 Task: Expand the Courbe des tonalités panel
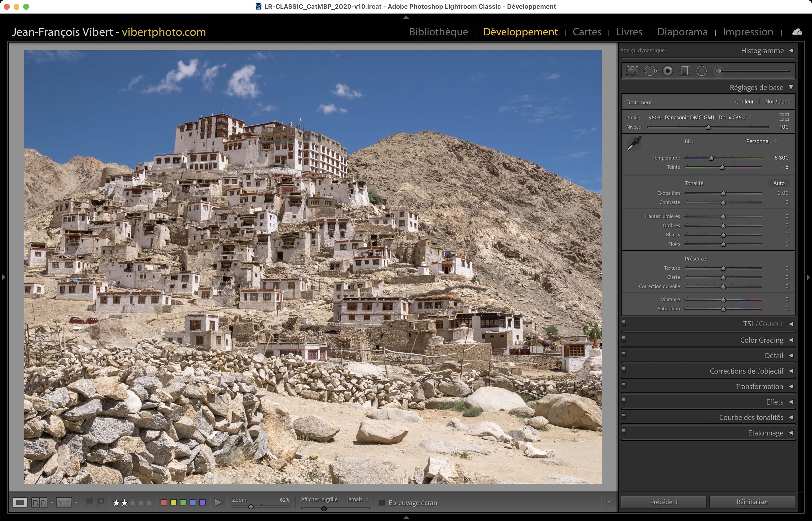751,418
